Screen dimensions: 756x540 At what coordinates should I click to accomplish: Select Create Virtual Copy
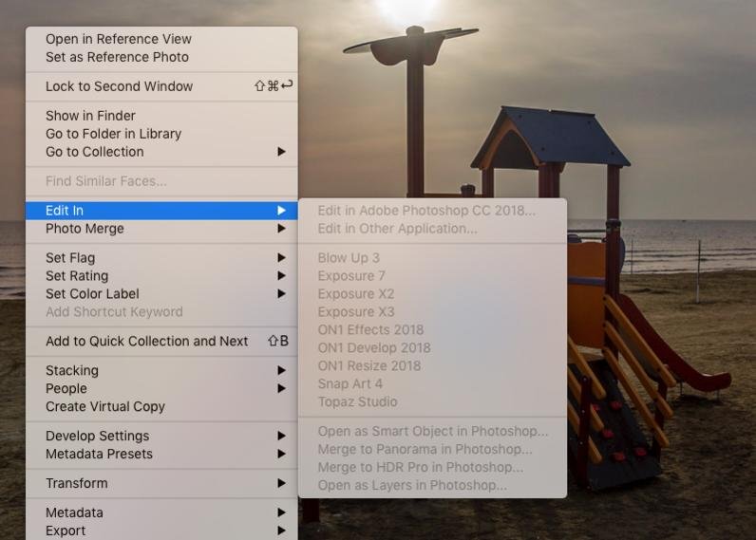pos(105,407)
